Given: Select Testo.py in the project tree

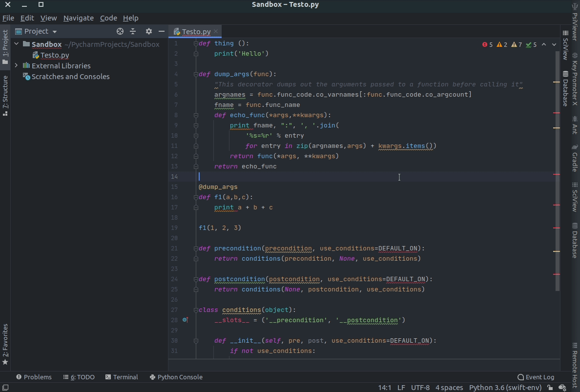Looking at the screenshot, I should (51, 55).
